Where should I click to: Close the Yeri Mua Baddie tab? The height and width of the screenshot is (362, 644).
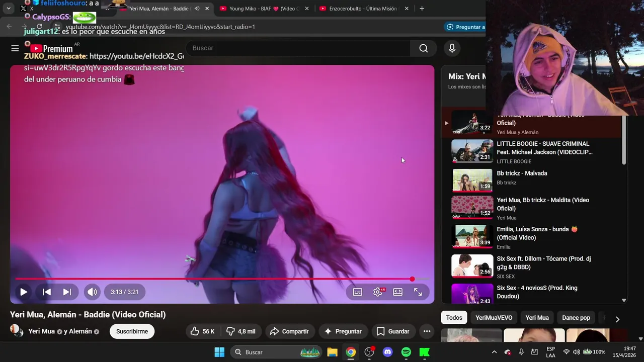click(207, 9)
